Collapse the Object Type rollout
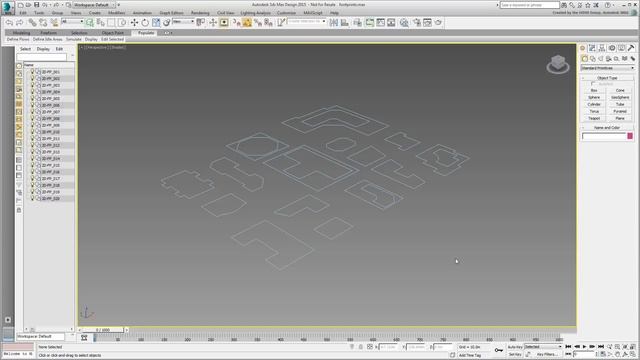Screen dimensions: 640x360 tap(607, 78)
